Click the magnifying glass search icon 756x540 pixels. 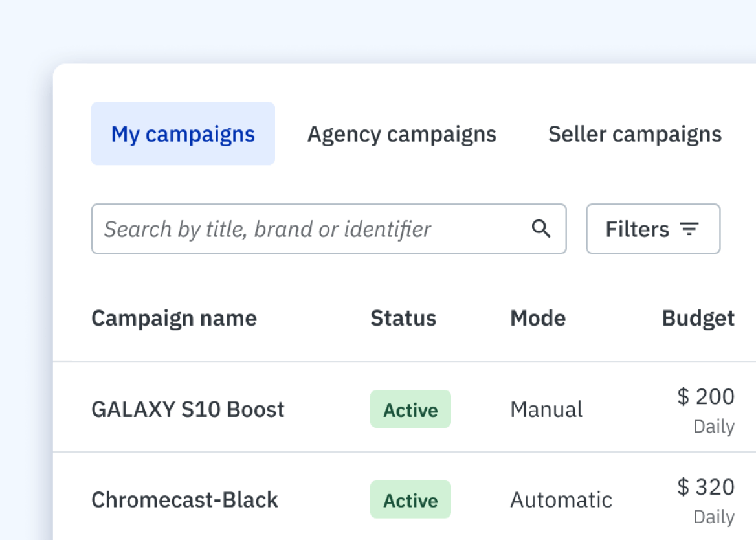[540, 229]
